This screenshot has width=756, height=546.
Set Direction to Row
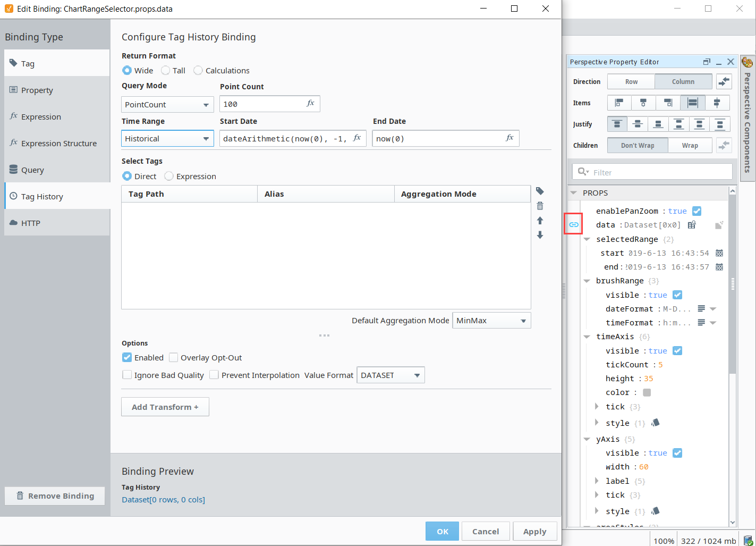631,81
